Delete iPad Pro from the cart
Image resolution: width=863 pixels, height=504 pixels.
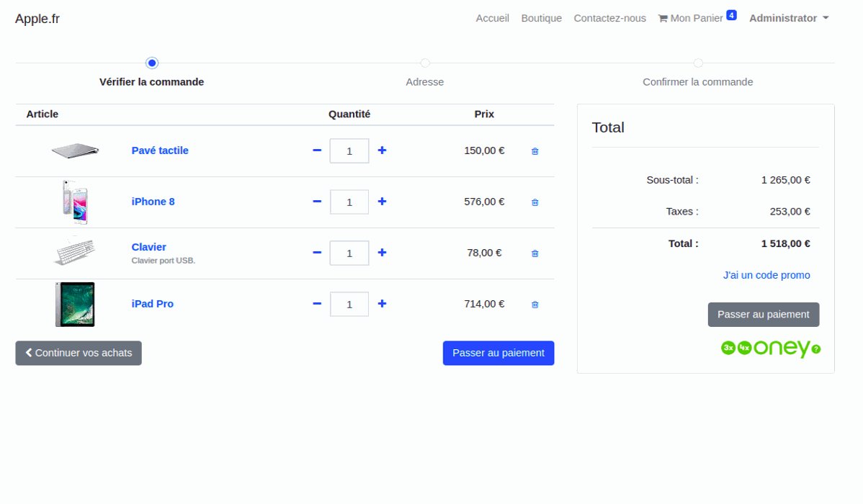(x=535, y=305)
